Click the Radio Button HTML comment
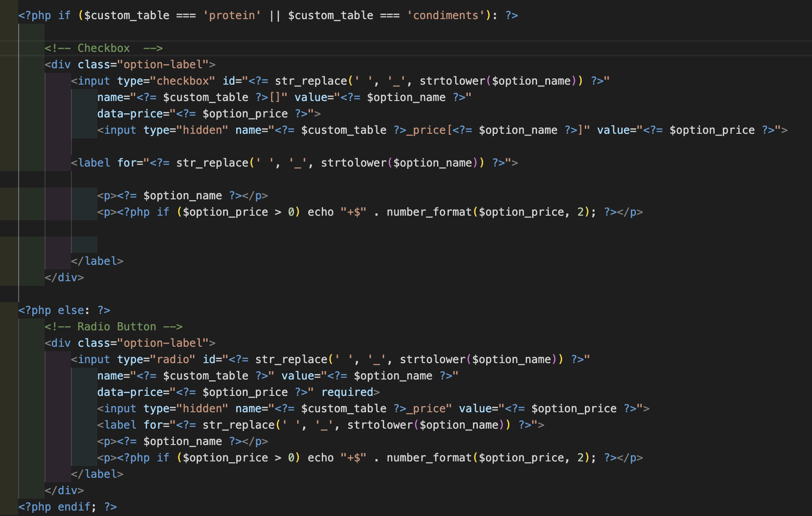Screen dimensions: 812x516 pos(113,327)
